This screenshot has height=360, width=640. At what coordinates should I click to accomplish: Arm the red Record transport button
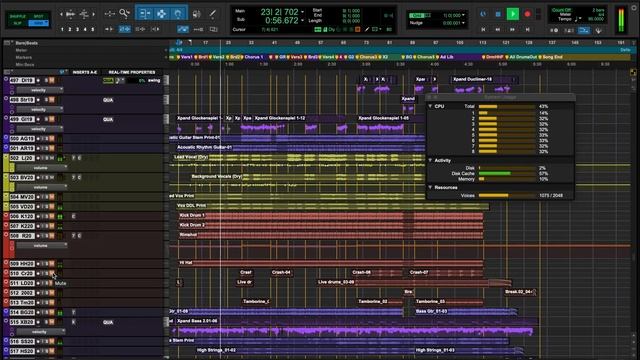click(527, 14)
